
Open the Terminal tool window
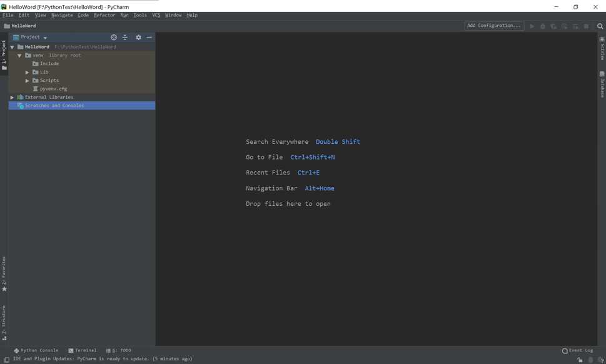coord(83,350)
